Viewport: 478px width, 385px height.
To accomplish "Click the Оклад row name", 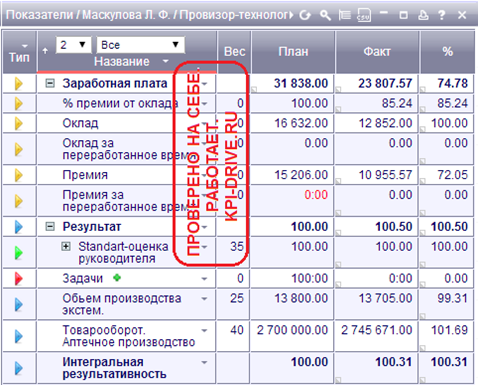I will [x=80, y=124].
